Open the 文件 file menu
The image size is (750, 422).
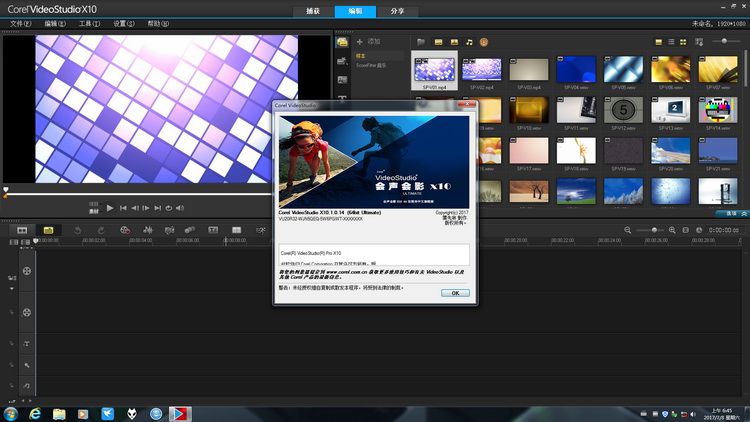21,23
